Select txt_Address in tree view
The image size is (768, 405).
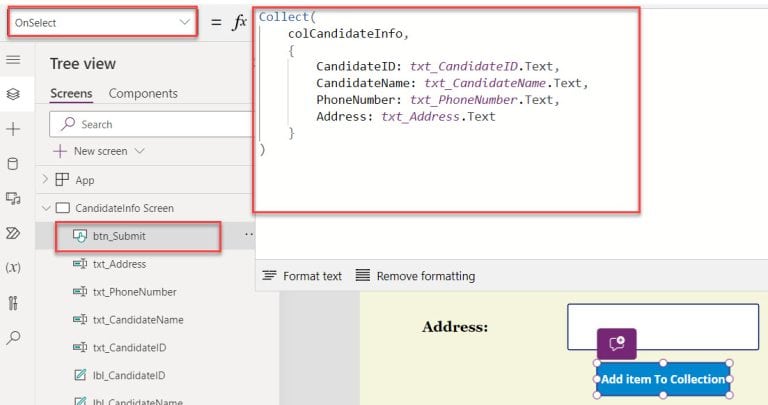pos(120,264)
